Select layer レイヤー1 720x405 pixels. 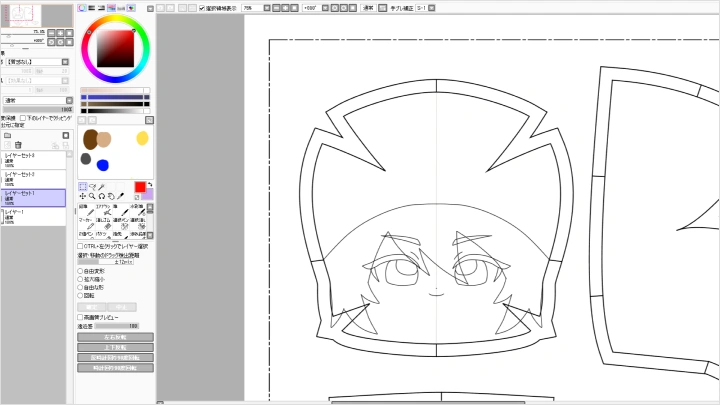[x=34, y=217]
